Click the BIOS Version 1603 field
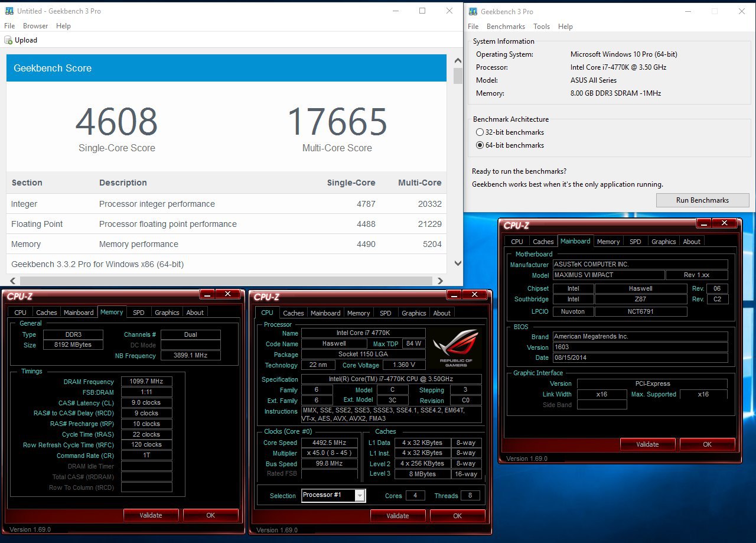This screenshot has width=756, height=543. pyautogui.click(x=640, y=347)
